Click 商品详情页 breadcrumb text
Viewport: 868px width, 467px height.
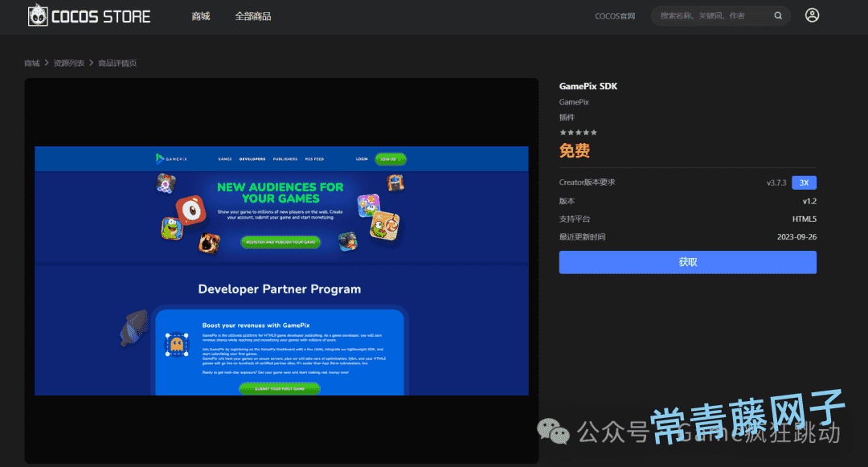(117, 63)
